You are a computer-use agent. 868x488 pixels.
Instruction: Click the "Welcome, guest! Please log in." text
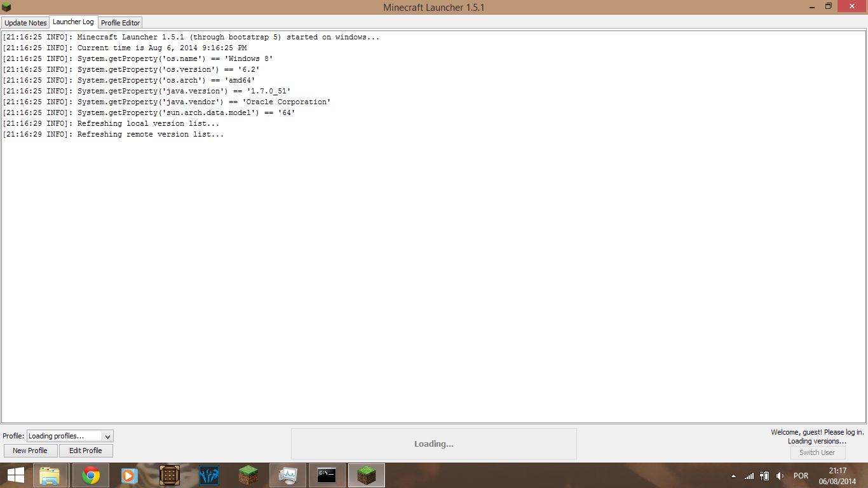pyautogui.click(x=817, y=432)
